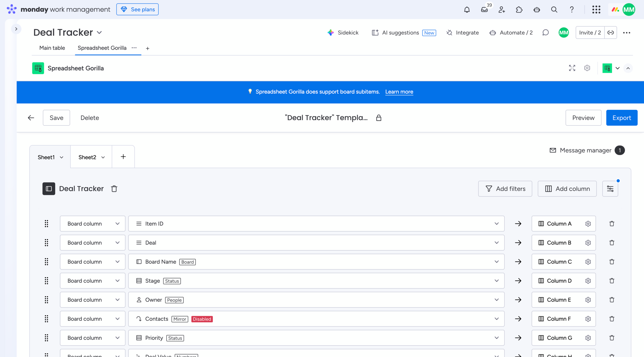Click the Export button
Viewport: 644px width, 357px height.
click(621, 118)
